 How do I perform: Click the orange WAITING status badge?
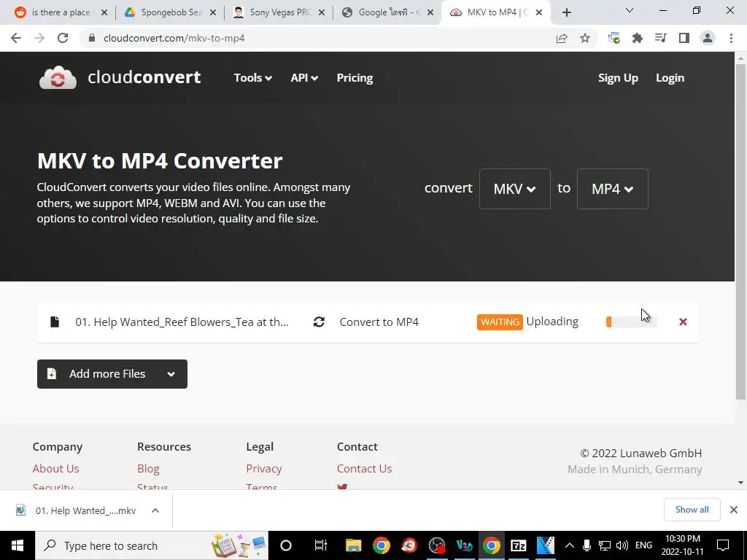tap(500, 322)
